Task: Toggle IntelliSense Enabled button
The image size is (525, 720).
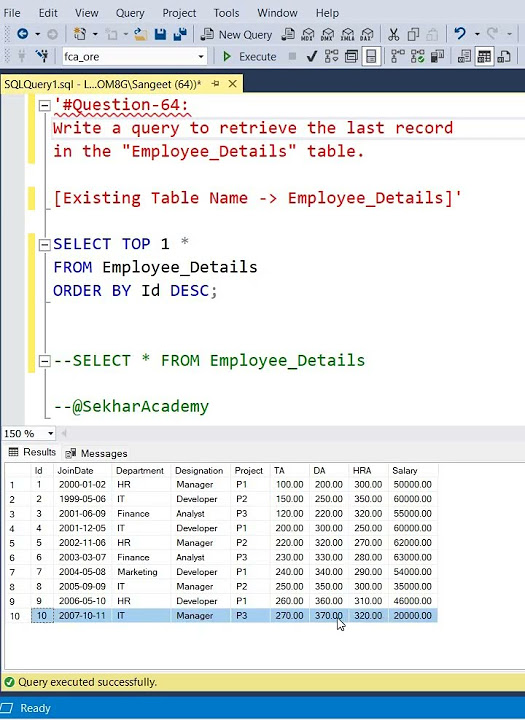Action: click(x=371, y=56)
